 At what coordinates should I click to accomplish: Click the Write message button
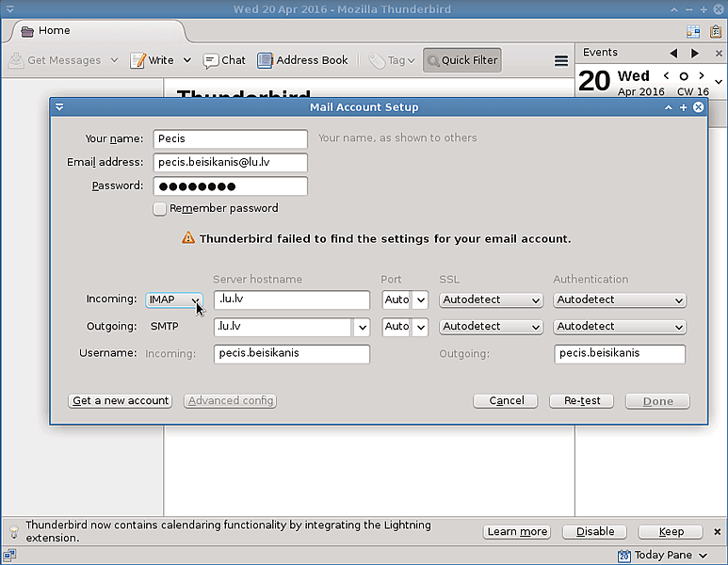coord(152,60)
